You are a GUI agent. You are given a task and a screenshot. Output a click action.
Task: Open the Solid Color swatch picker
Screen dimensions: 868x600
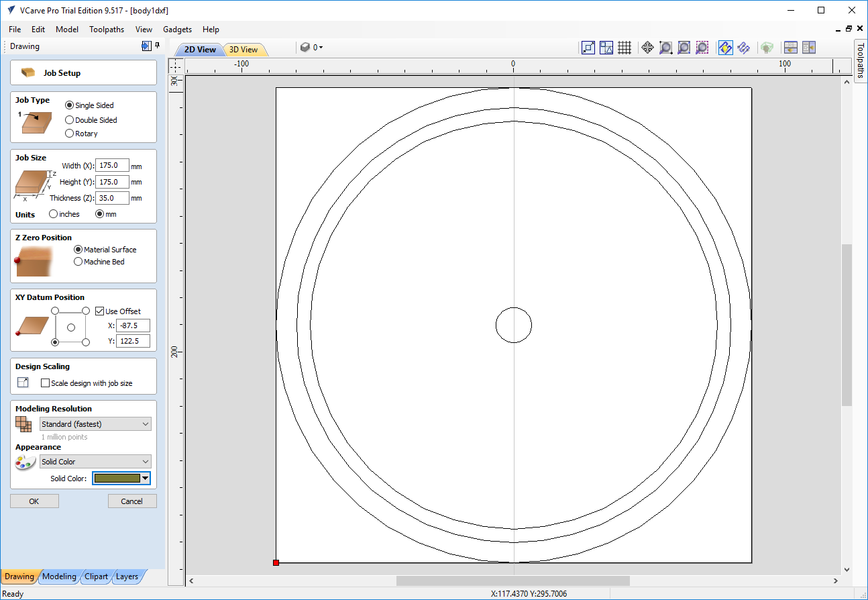point(121,479)
